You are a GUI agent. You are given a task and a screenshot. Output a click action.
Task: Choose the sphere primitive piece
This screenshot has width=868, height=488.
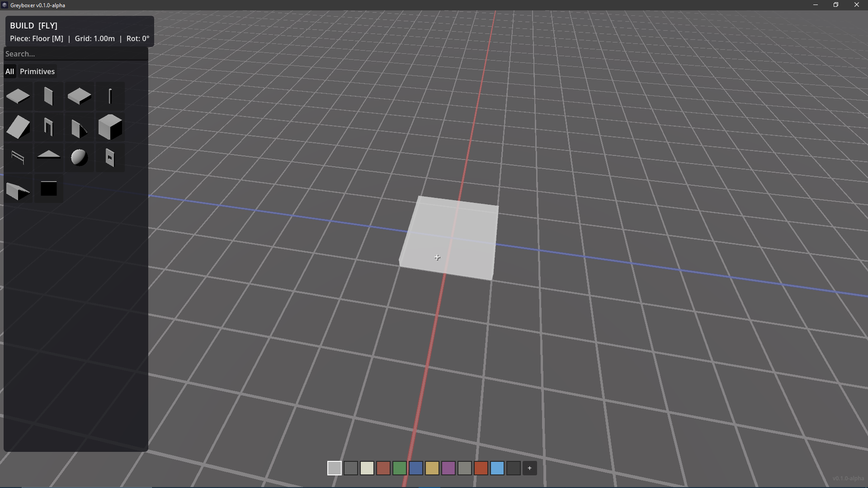point(79,158)
